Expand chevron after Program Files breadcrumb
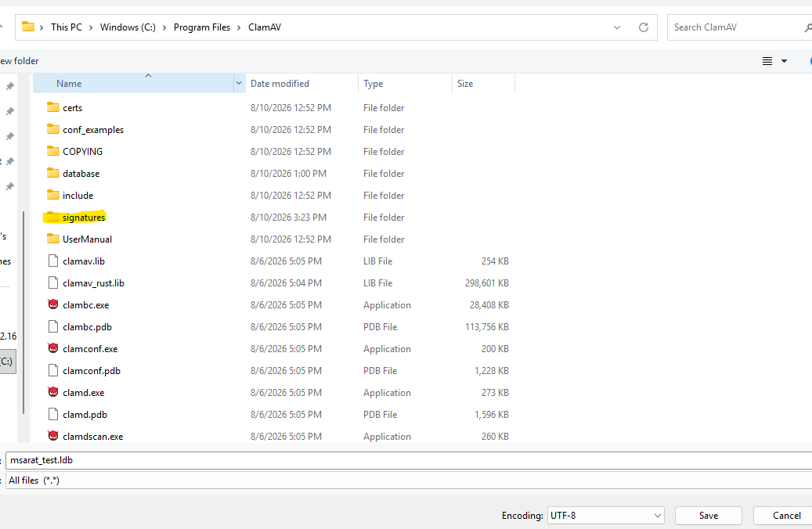Screen dimensions: 812x529 pyautogui.click(x=239, y=27)
